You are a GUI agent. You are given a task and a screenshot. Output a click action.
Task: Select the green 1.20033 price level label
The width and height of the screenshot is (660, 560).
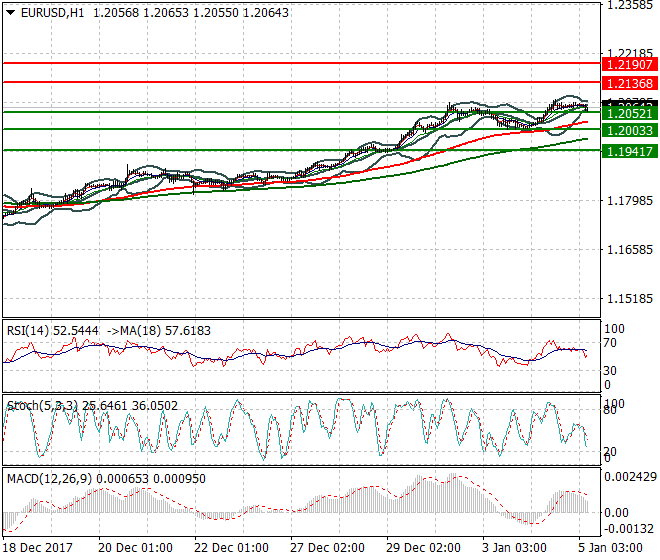point(630,131)
